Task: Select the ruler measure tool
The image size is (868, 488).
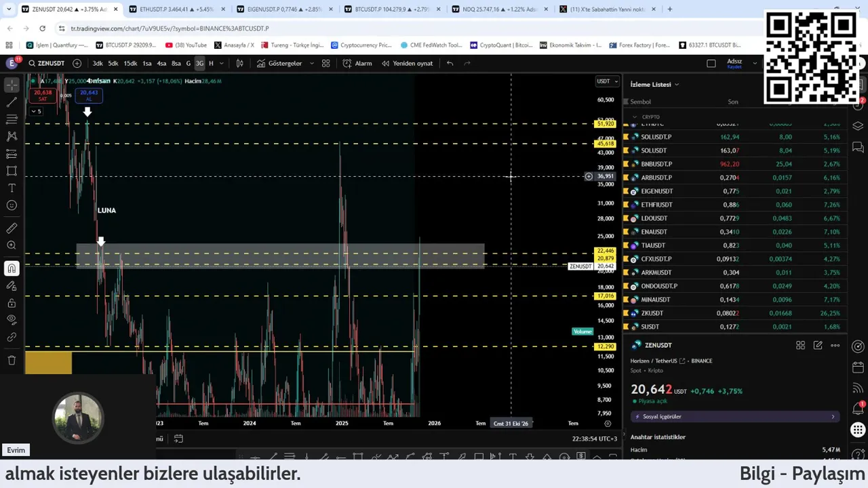Action: (x=12, y=228)
